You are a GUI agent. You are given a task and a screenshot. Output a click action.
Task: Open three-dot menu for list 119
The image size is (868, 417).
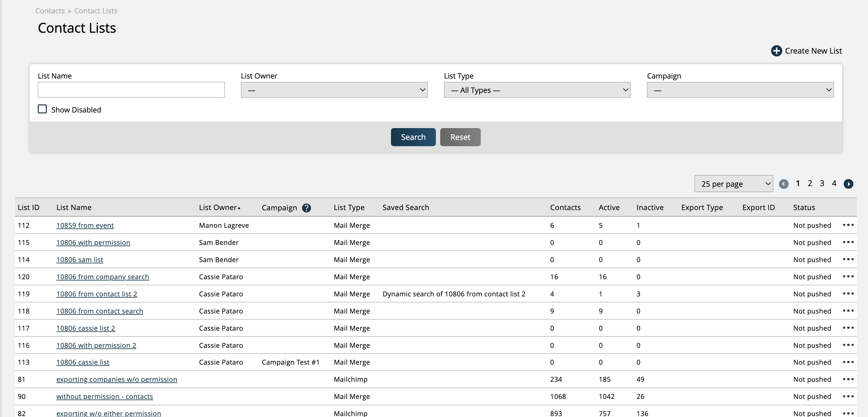click(x=848, y=294)
